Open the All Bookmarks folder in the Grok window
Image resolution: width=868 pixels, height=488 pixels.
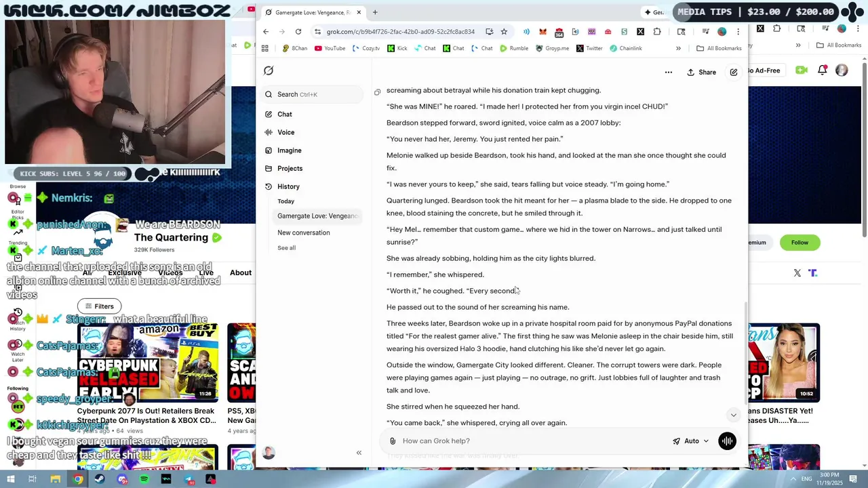coord(719,48)
